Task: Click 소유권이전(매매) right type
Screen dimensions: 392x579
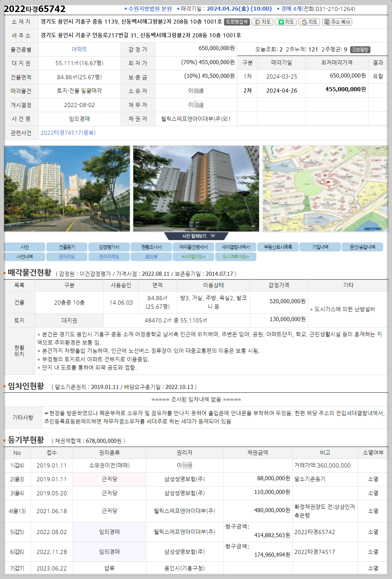Action: (x=109, y=465)
